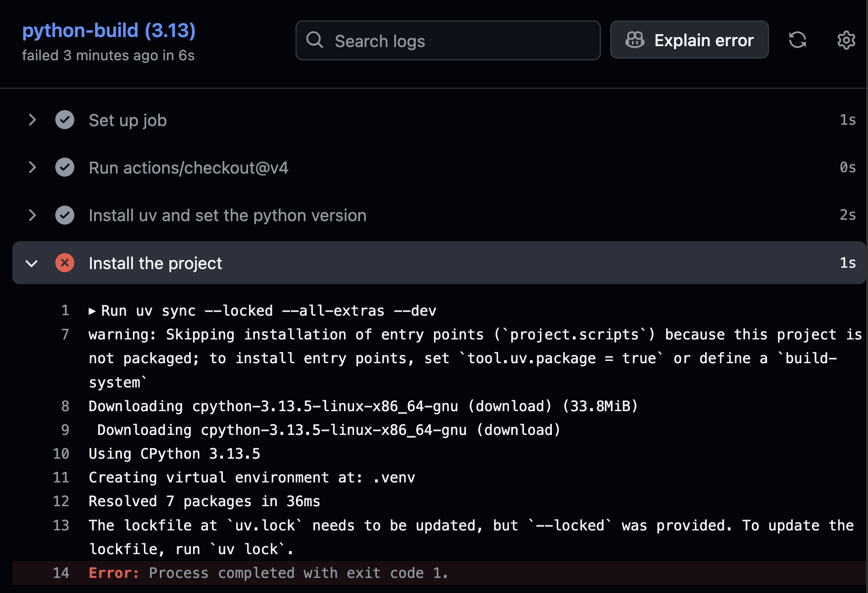This screenshot has height=593, width=868.
Task: Expand the Set up job step
Action: click(32, 120)
